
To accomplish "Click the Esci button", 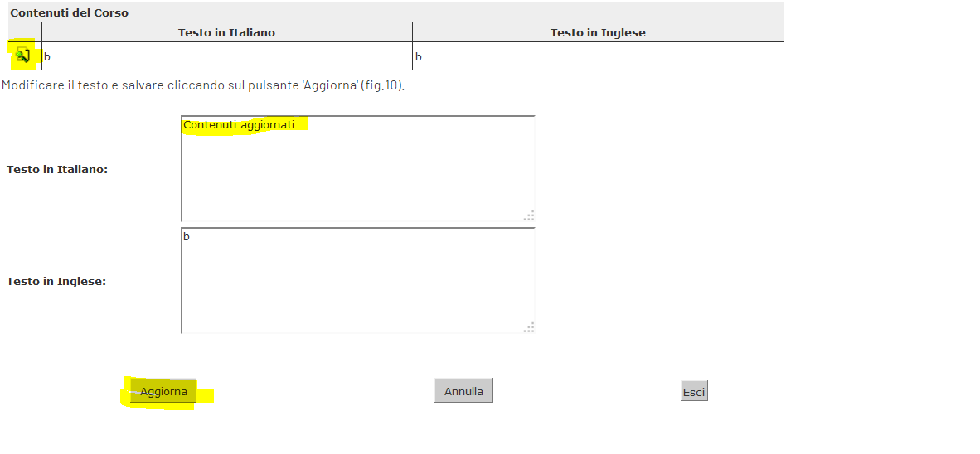I will pyautogui.click(x=694, y=392).
